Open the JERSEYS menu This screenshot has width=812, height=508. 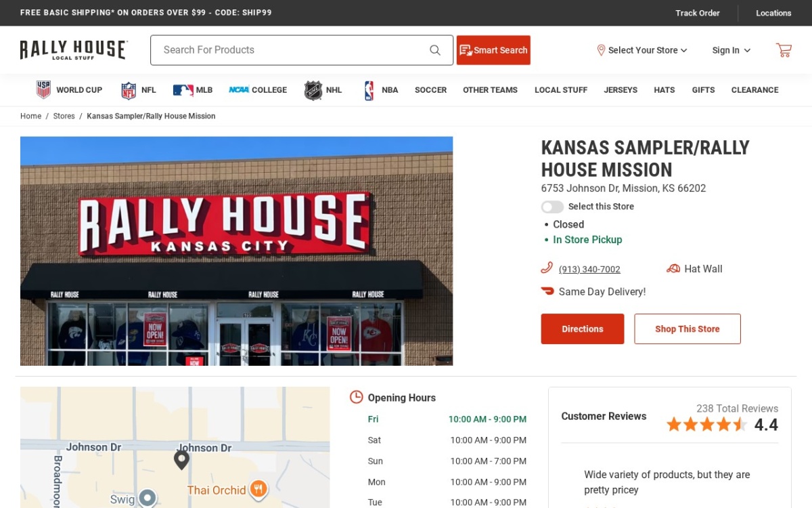click(621, 90)
